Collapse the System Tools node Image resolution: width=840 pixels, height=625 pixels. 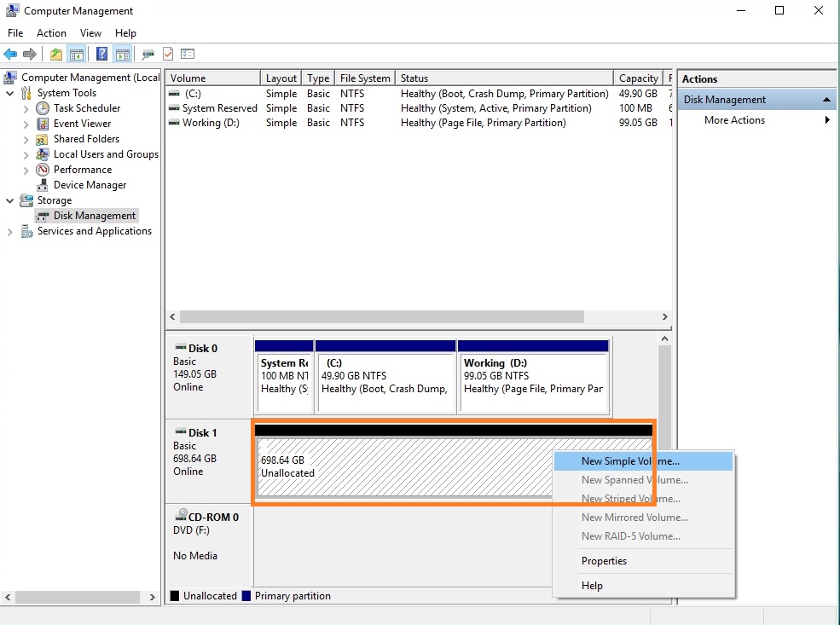pyautogui.click(x=9, y=93)
